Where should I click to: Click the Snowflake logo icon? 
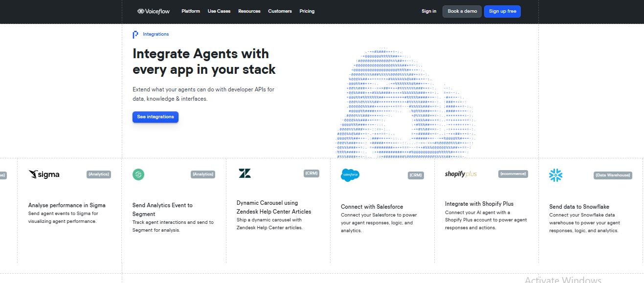555,175
